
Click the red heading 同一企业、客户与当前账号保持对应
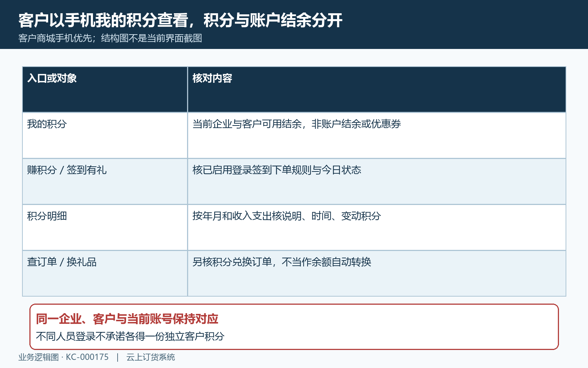[x=127, y=319]
